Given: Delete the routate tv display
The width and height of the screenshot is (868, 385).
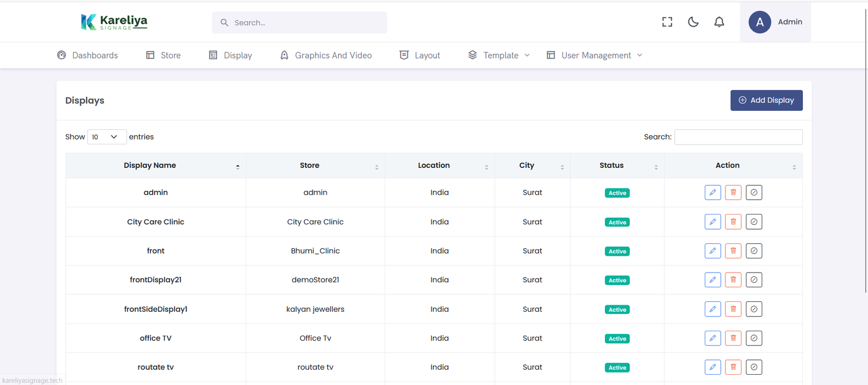Looking at the screenshot, I should tap(733, 367).
